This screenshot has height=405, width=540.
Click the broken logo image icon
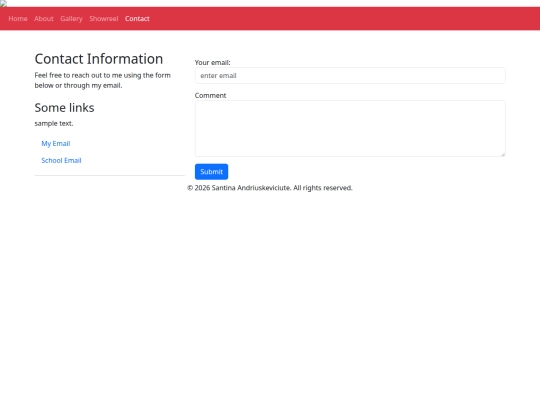coord(3,3)
